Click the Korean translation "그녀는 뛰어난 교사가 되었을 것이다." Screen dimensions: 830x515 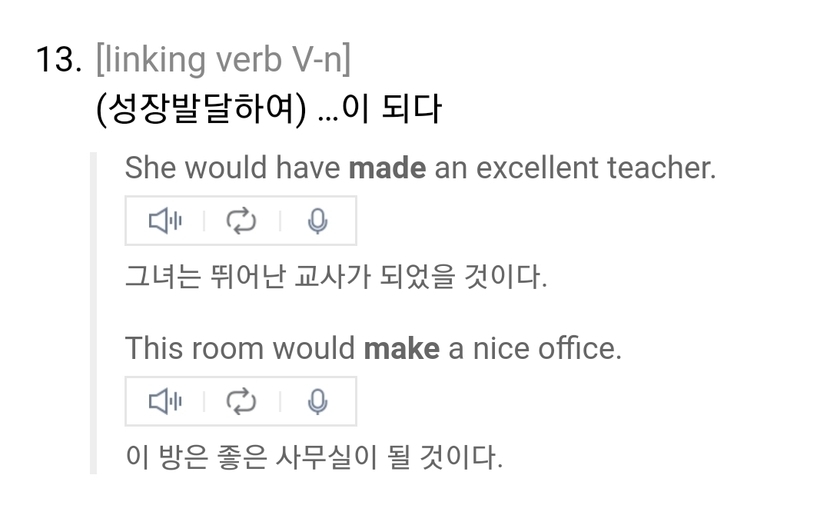pyautogui.click(x=336, y=277)
